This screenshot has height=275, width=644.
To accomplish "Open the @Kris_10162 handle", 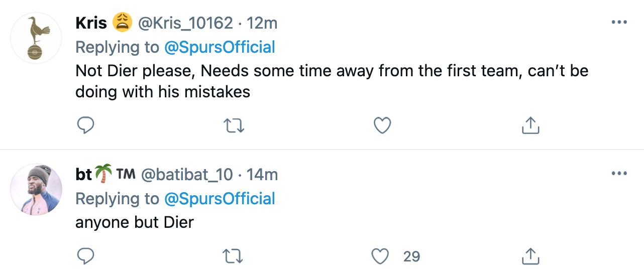I will tap(185, 23).
